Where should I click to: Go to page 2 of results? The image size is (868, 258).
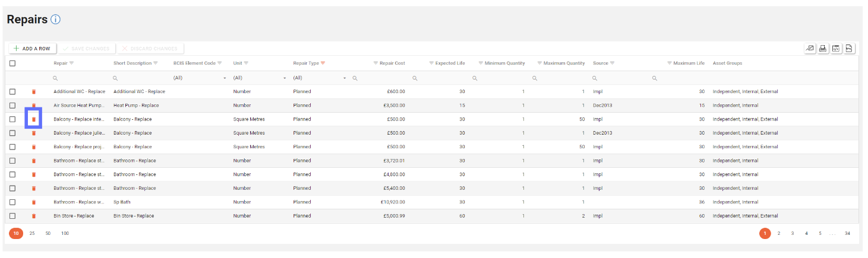tap(779, 234)
